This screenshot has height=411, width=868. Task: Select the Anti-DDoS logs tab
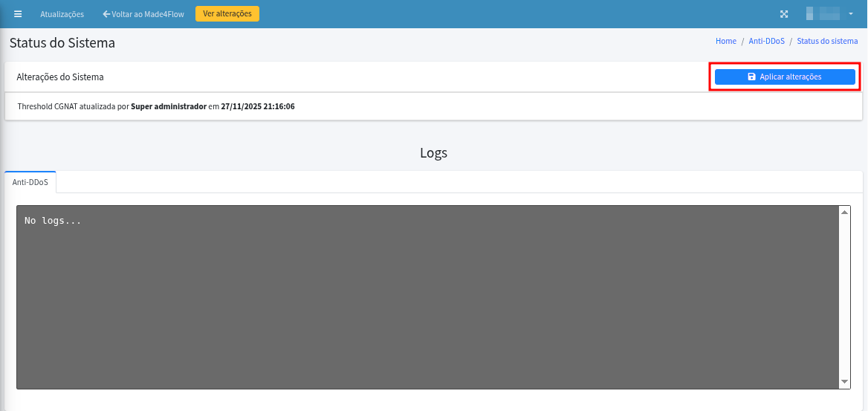coord(30,182)
